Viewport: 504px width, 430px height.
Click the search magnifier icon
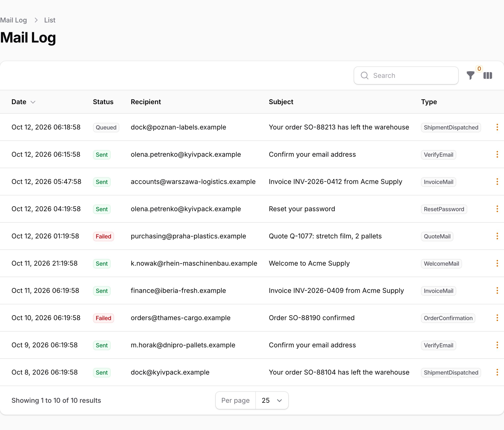pos(364,75)
